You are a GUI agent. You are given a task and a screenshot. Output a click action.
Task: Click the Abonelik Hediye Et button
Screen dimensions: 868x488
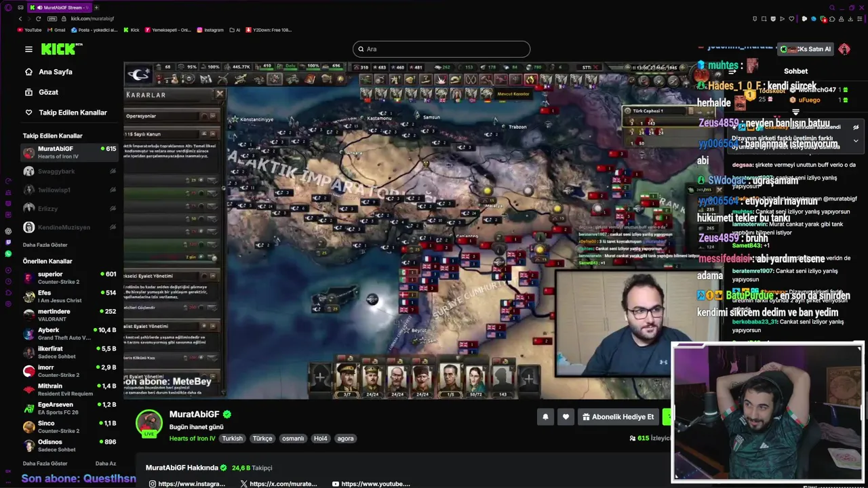(x=617, y=417)
